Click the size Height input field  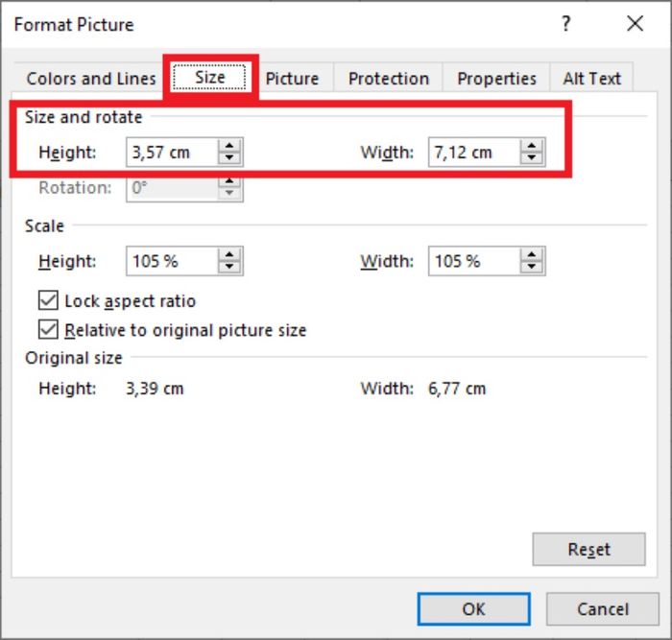coord(172,152)
